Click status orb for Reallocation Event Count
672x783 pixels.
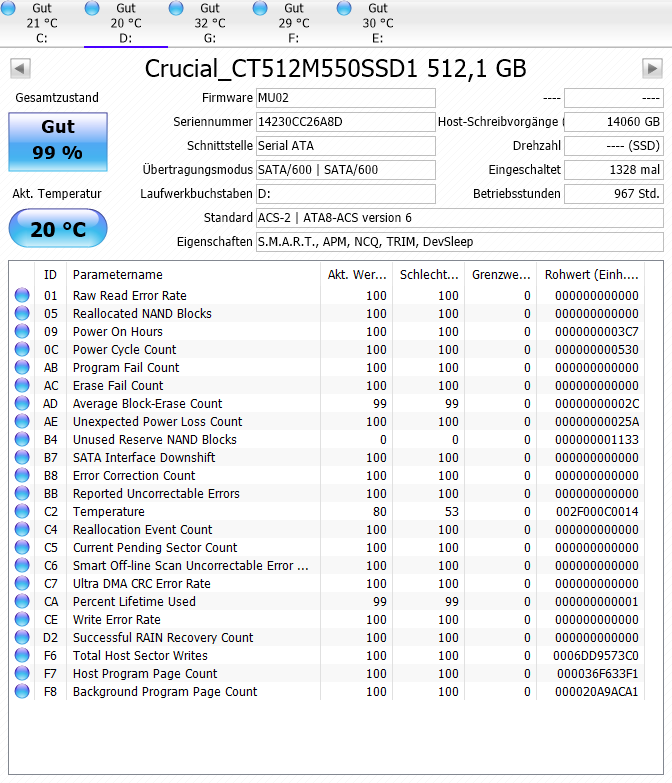(22, 529)
